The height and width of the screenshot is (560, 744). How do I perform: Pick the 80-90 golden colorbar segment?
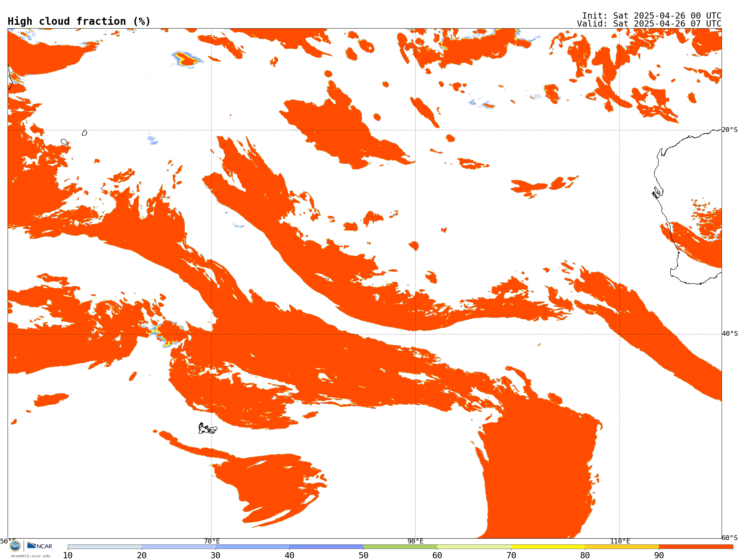click(622, 547)
